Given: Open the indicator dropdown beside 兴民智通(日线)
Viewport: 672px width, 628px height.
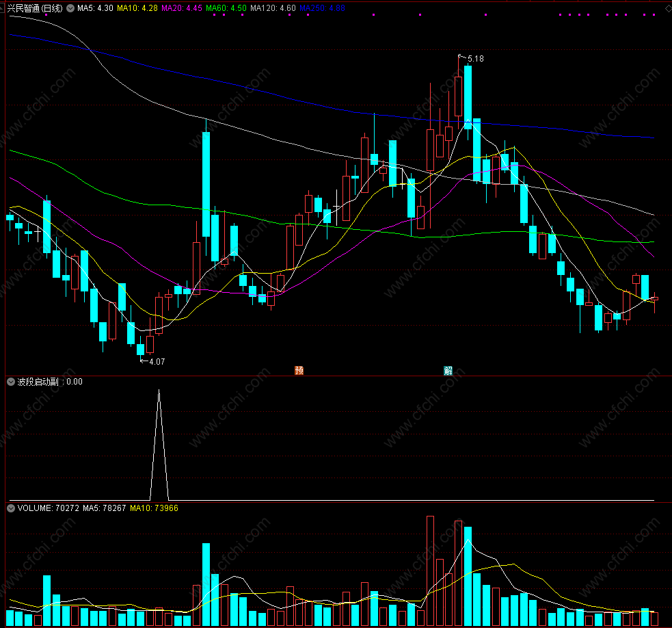Looking at the screenshot, I should pos(70,8).
